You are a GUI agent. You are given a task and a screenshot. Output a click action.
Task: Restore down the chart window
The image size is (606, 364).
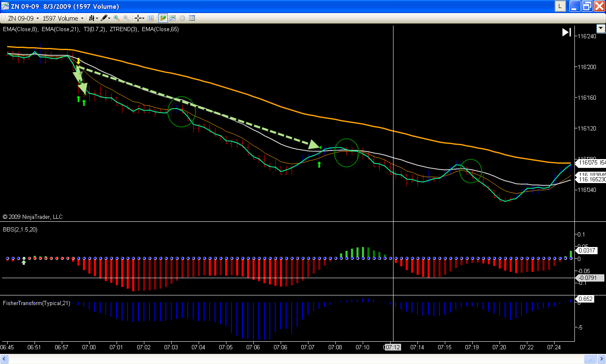587,6
